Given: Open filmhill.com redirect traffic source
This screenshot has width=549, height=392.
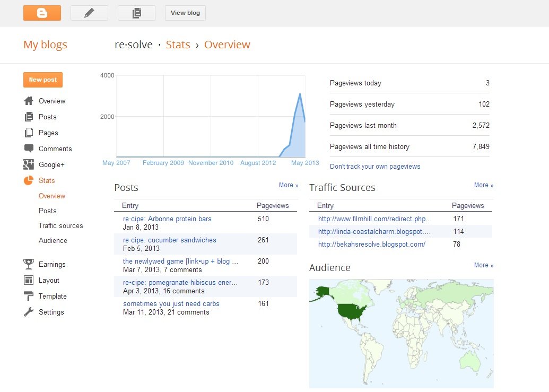Looking at the screenshot, I should coord(374,219).
